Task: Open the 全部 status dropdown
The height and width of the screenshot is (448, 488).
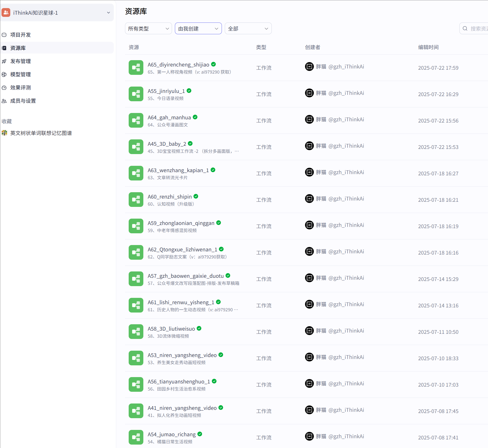Action: click(248, 28)
